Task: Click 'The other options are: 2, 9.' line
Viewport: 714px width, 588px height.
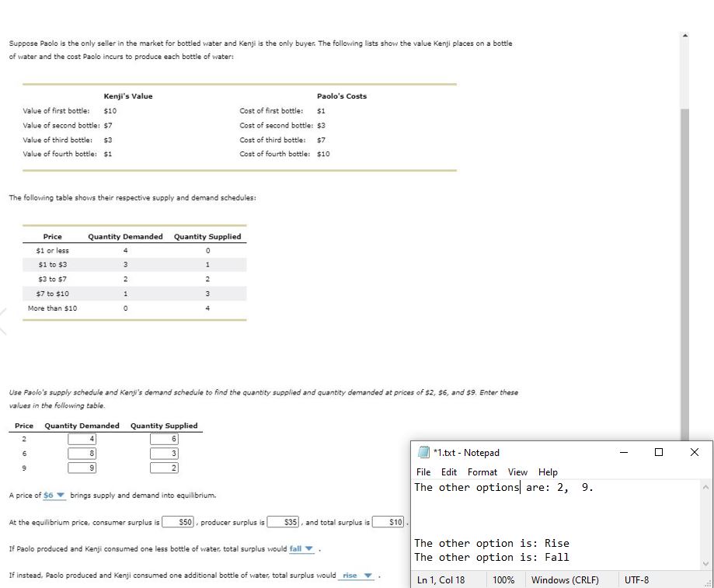Action: point(503,488)
